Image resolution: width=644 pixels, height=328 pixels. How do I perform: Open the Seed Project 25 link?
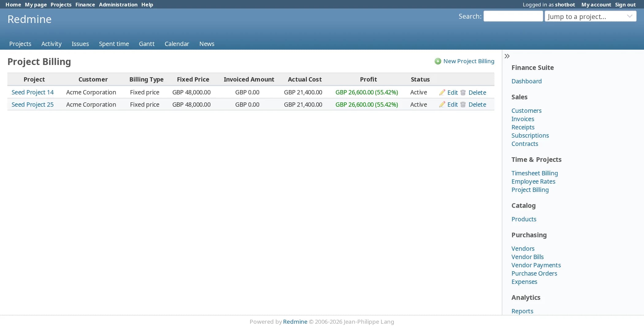pos(33,104)
